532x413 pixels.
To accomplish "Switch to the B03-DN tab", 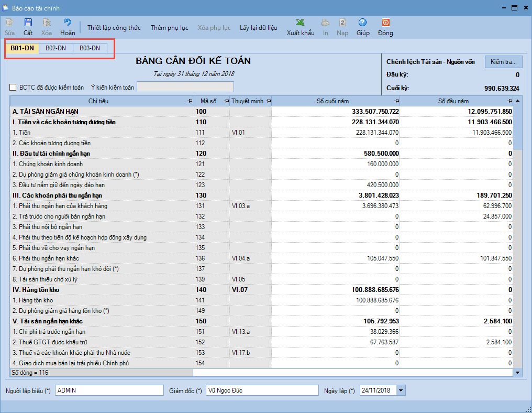I will (x=90, y=48).
